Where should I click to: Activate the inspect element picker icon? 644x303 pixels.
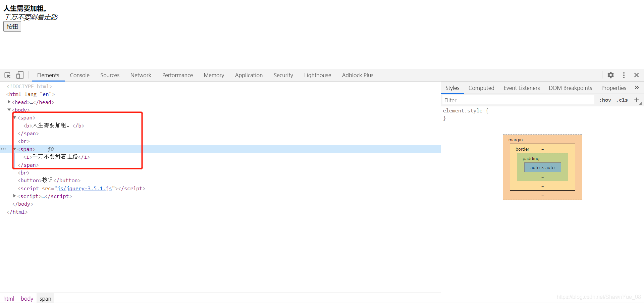(7, 75)
